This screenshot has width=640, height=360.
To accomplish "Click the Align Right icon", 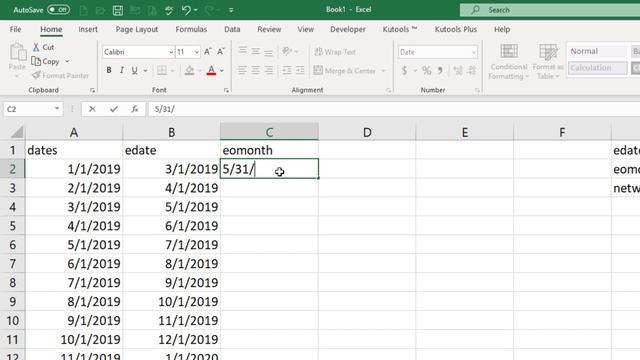I will [x=268, y=70].
